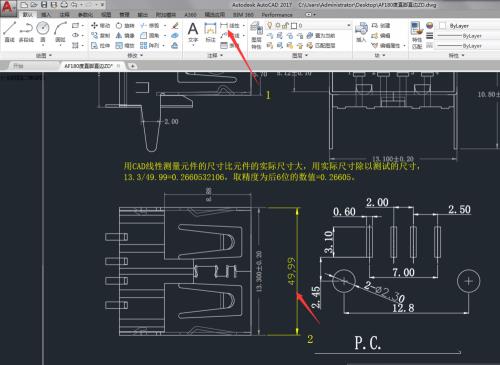
Task: Switch to Default (默认) ribbon tab
Action: (x=28, y=15)
